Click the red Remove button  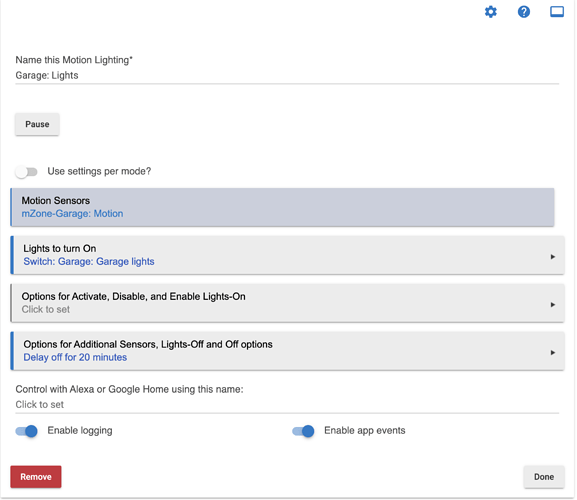point(36,477)
